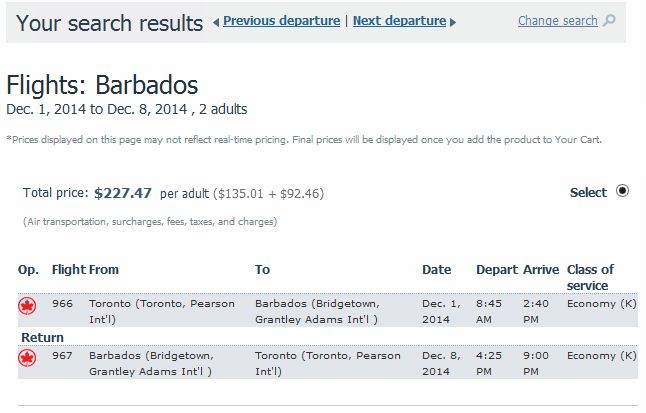The image size is (646, 413).
Task: Click the outbound flight number 966
Action: [62, 304]
